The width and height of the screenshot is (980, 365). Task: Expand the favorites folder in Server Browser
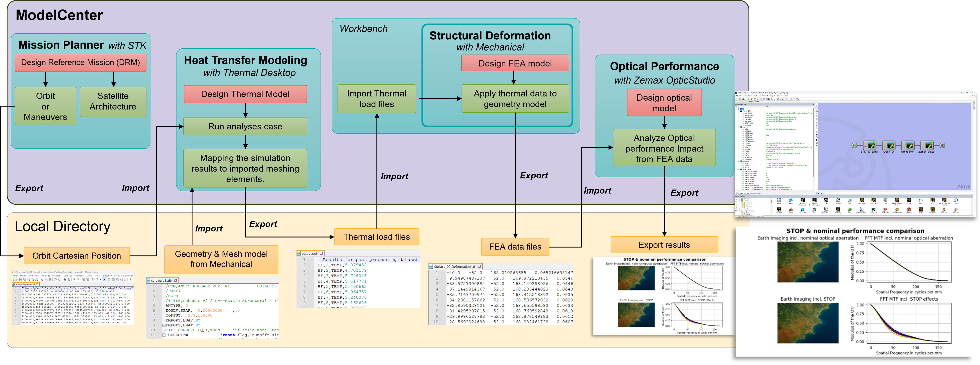coord(740,199)
